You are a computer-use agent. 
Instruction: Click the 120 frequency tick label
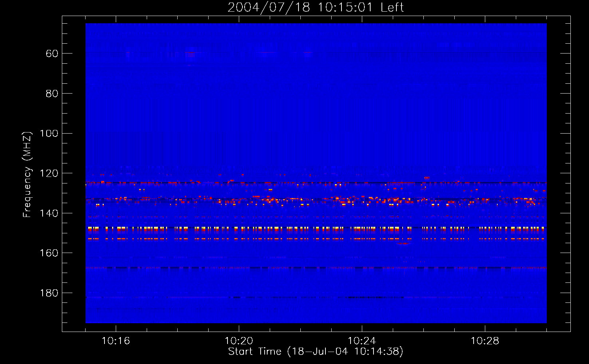(49, 173)
